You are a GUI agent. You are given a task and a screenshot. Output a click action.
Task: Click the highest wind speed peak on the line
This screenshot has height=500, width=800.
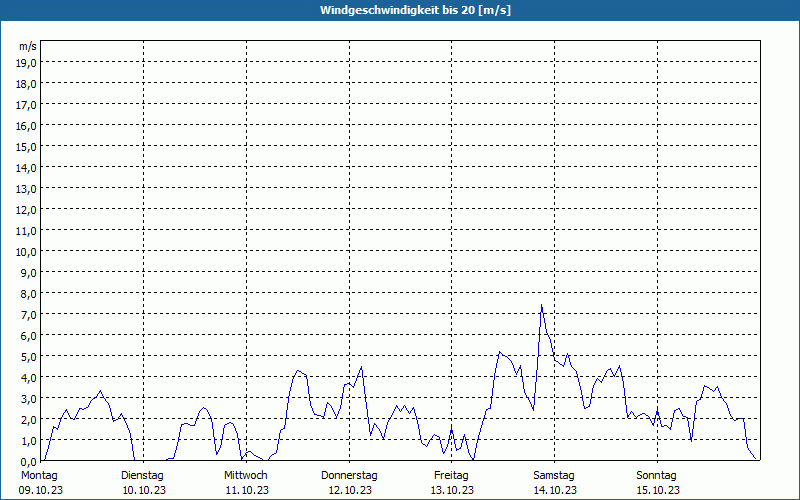[541, 306]
